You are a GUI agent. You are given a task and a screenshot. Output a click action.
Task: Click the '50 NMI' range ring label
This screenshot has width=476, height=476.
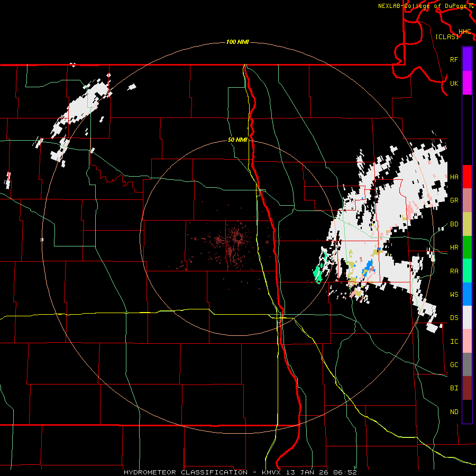click(x=237, y=140)
